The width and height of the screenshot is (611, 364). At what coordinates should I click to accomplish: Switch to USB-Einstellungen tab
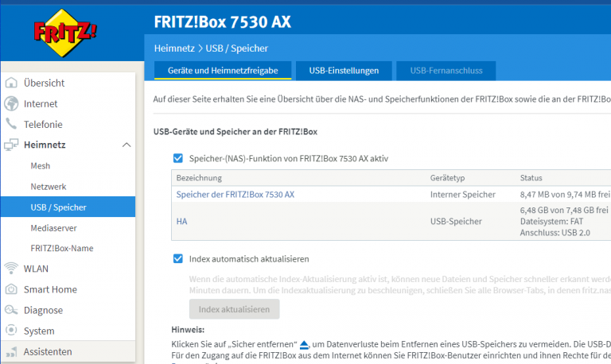click(x=344, y=71)
